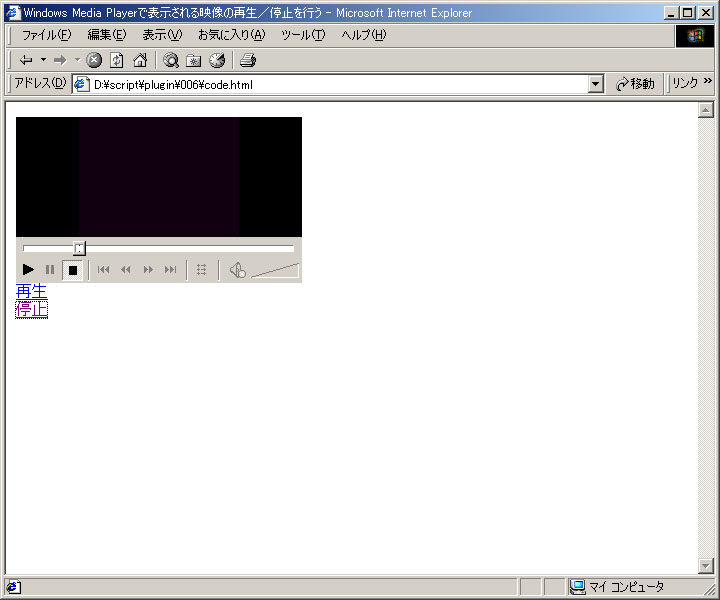Expand the address bar dropdown arrow
The image size is (720, 600).
(x=596, y=84)
